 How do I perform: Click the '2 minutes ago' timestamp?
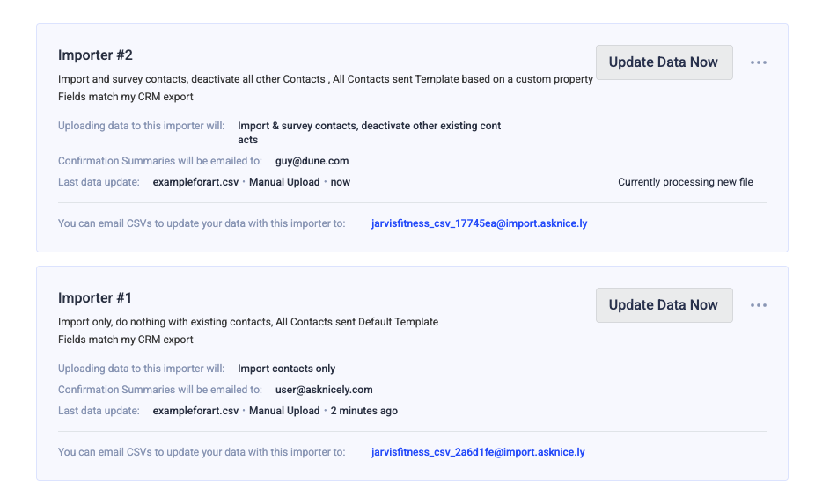click(x=363, y=411)
